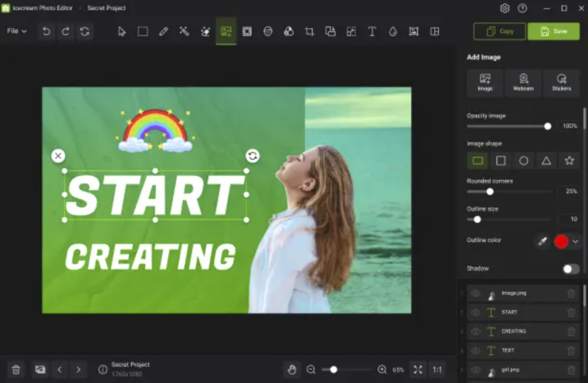Activate the hand pan tool
588x383 pixels.
(292, 370)
